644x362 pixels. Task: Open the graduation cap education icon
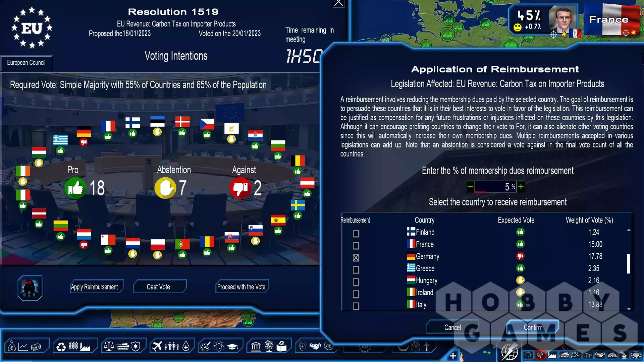[x=232, y=346]
